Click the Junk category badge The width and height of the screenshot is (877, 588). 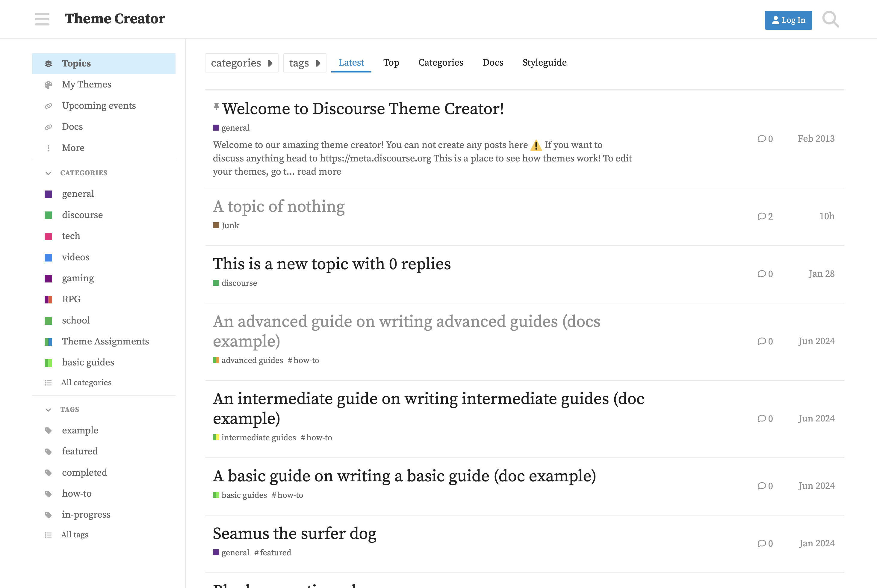click(226, 226)
